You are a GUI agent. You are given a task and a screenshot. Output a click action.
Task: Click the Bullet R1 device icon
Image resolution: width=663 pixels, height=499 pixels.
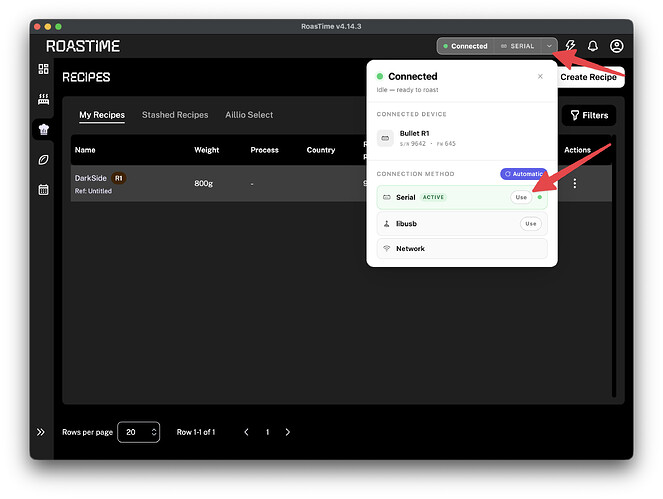385,138
